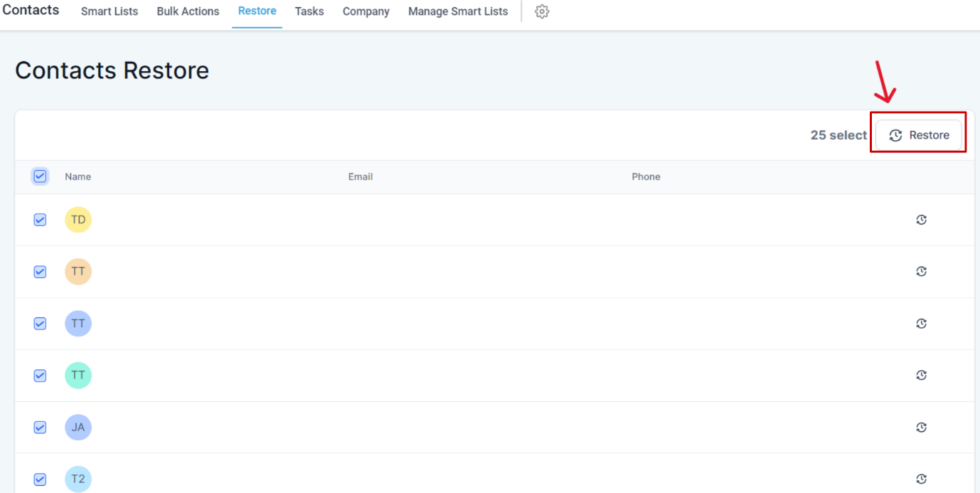Go to the Tasks tab

point(309,11)
